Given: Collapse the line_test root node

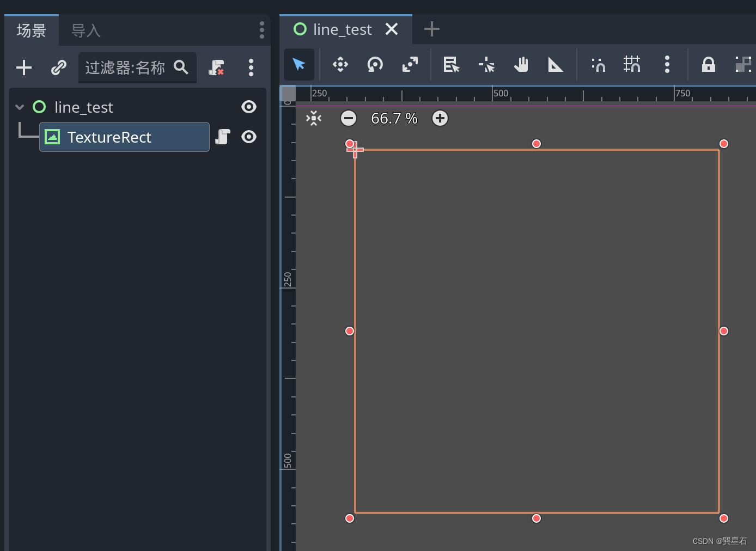Looking at the screenshot, I should (20, 107).
